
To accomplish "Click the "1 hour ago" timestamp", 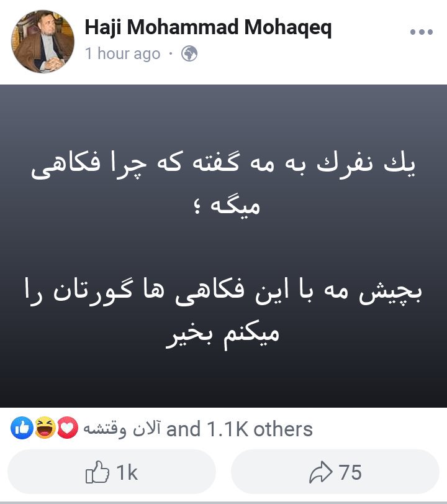I will tap(123, 53).
